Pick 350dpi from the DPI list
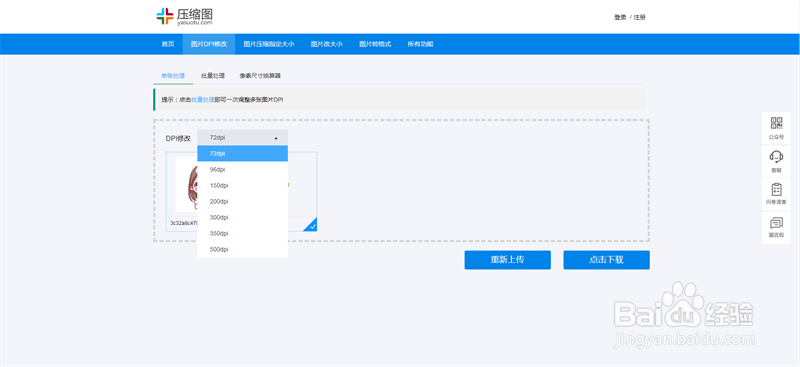800x367 pixels. click(x=242, y=233)
